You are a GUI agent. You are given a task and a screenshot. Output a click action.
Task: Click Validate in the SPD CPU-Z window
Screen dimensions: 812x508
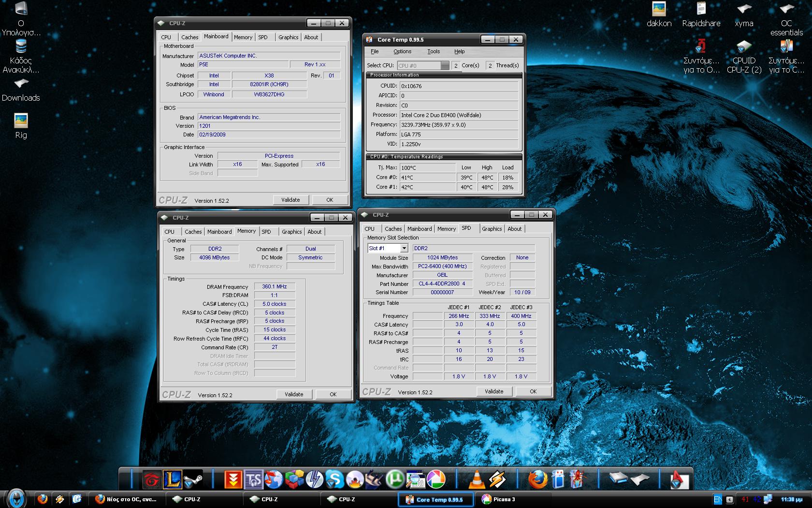494,391
